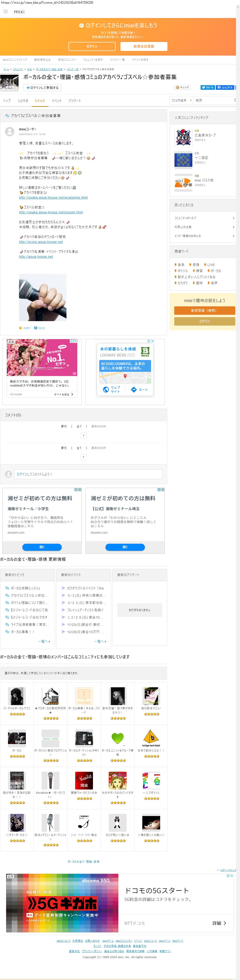
Task: Open the acappella.html link in the post
Action: coord(53,198)
